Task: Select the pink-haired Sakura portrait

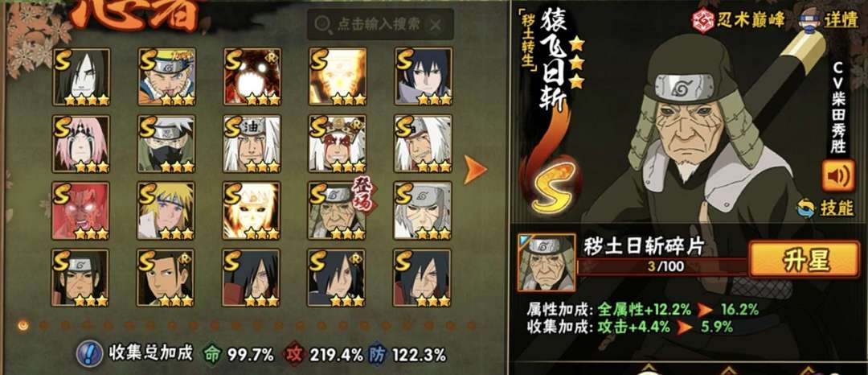Action: pos(81,143)
